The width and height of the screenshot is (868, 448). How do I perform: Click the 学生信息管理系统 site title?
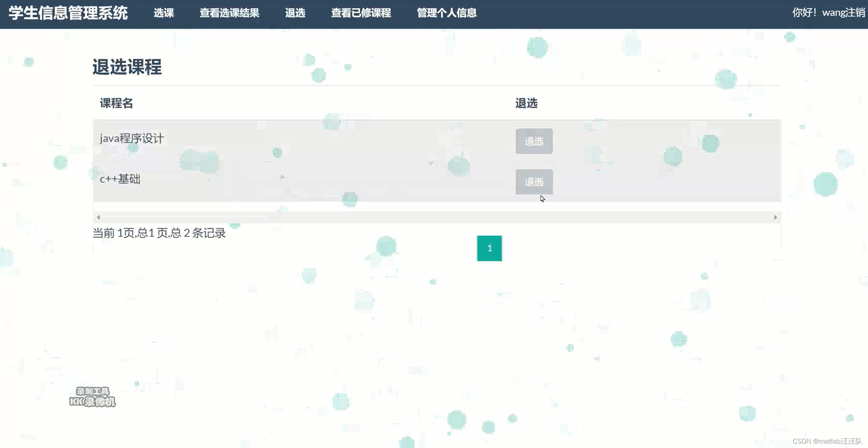(68, 13)
